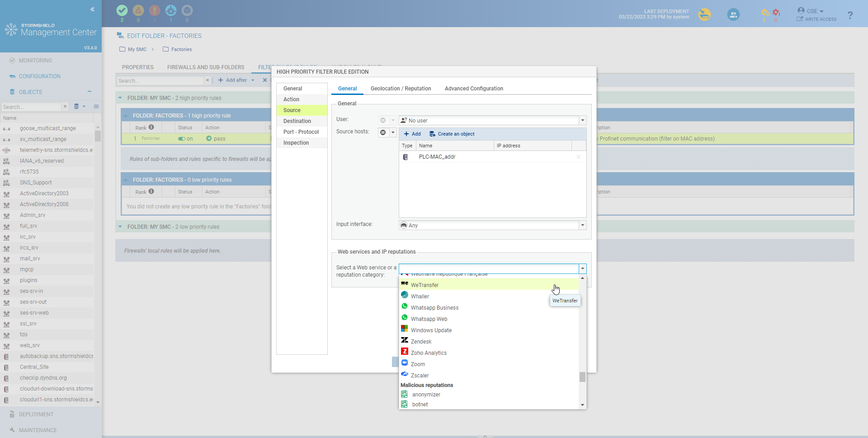Open DEPLOYMENT menu
868x438 pixels.
pyautogui.click(x=36, y=414)
